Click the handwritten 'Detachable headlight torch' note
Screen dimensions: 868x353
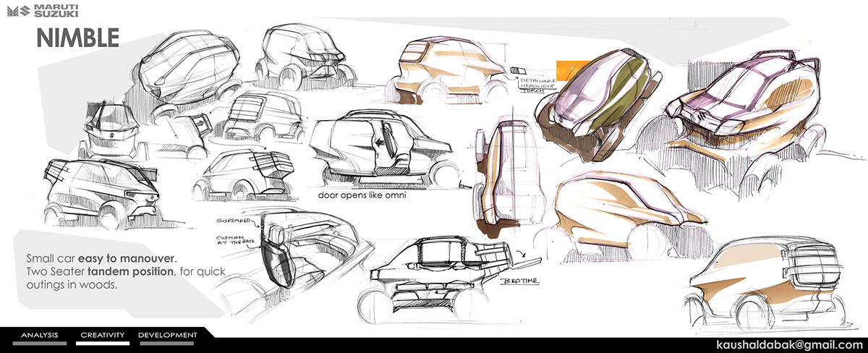[x=539, y=84]
